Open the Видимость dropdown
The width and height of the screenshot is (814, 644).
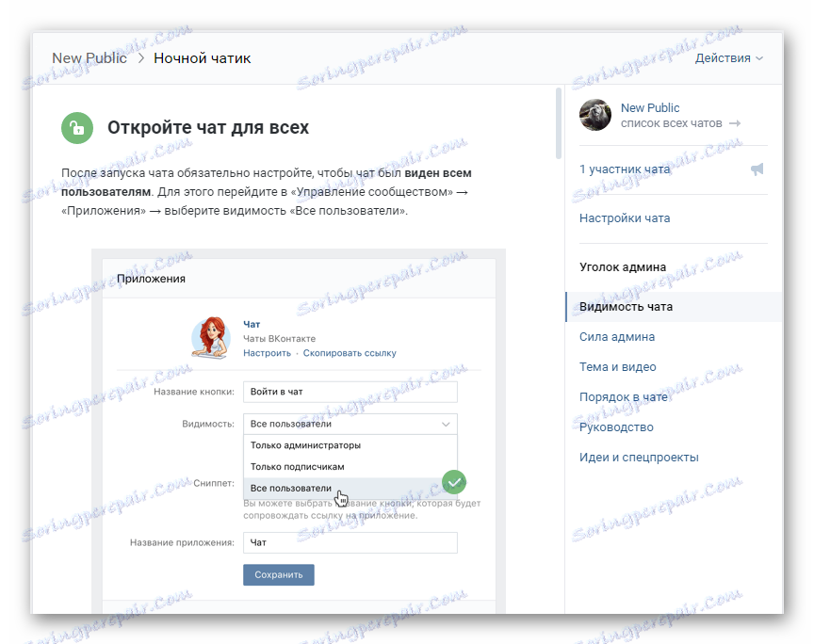(x=350, y=423)
